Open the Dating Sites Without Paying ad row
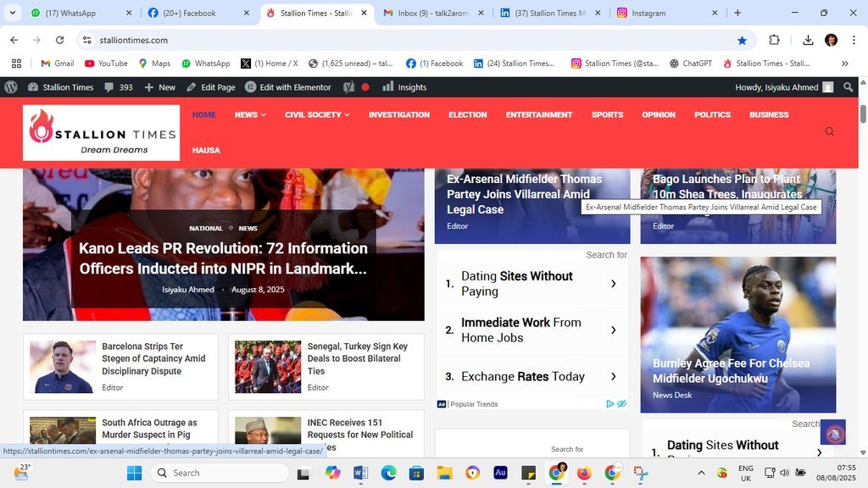The height and width of the screenshot is (488, 868). (532, 283)
